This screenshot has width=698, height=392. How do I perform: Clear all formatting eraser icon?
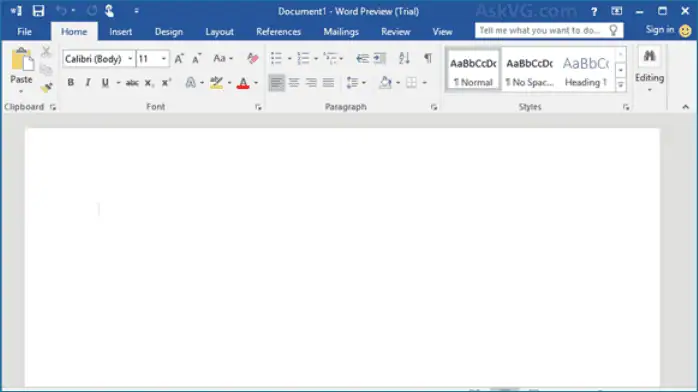tap(252, 58)
